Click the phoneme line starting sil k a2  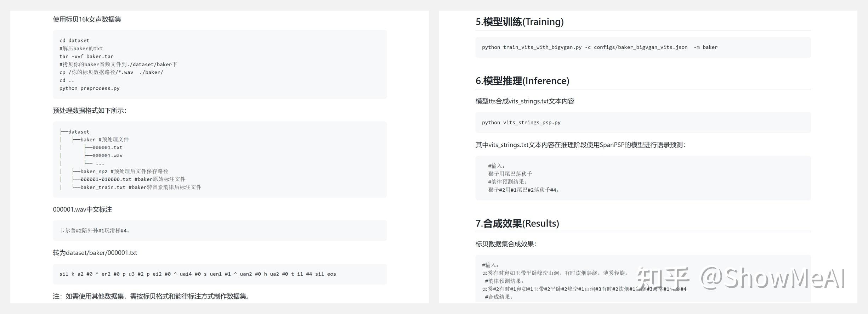198,274
